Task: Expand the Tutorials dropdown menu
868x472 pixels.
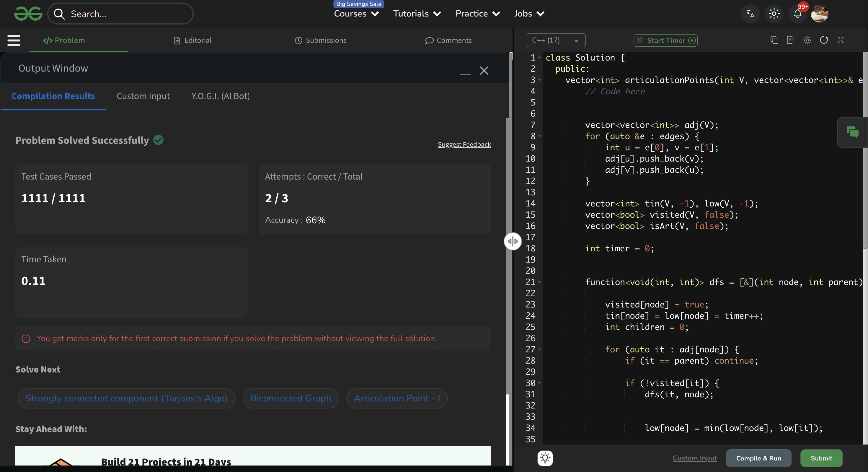Action: (417, 14)
